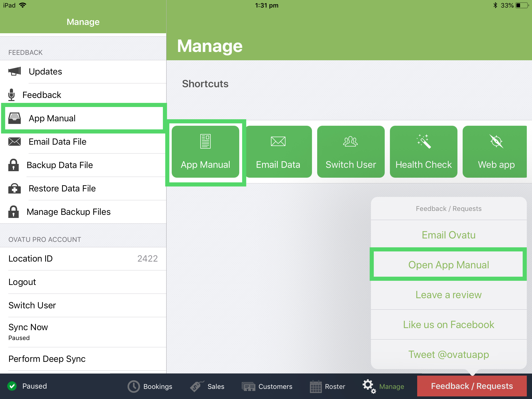Tap the red Feedback / Requests button

[x=472, y=386]
